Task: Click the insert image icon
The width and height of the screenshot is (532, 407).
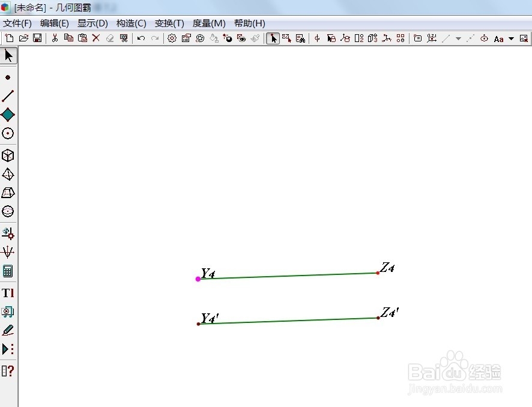Action: (524, 38)
